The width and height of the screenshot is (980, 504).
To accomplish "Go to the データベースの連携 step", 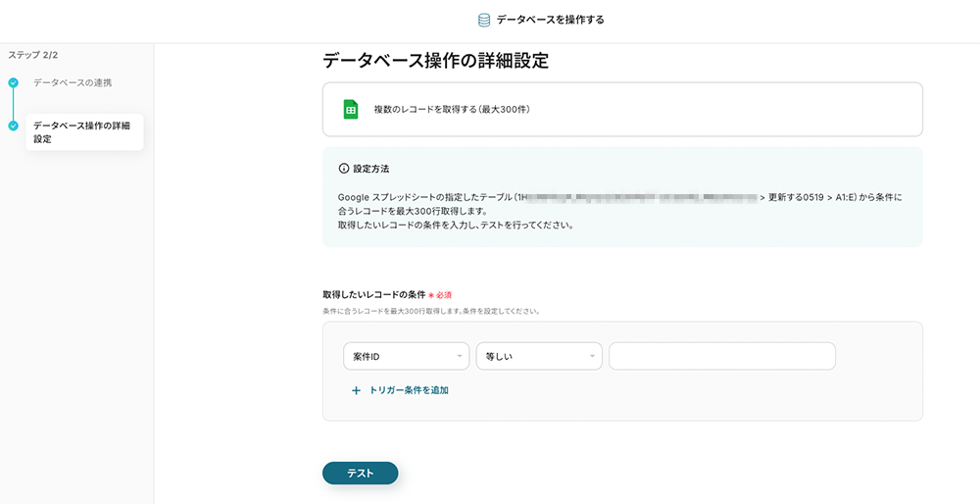I will 73,82.
